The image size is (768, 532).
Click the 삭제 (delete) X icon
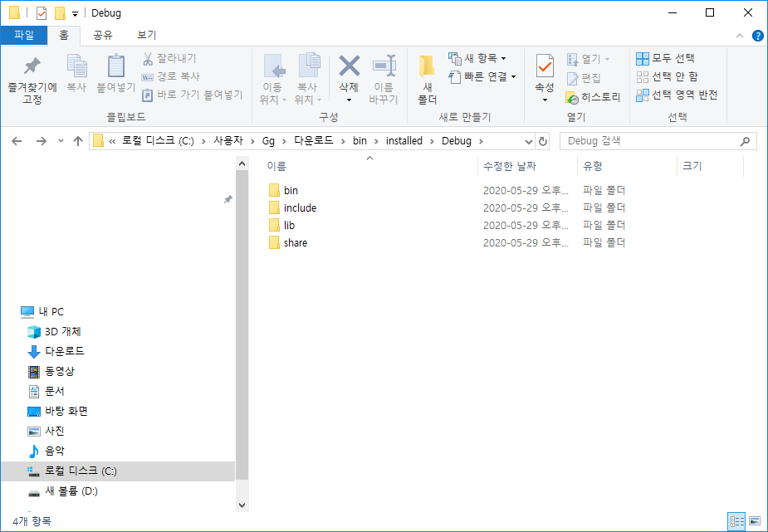click(x=349, y=66)
